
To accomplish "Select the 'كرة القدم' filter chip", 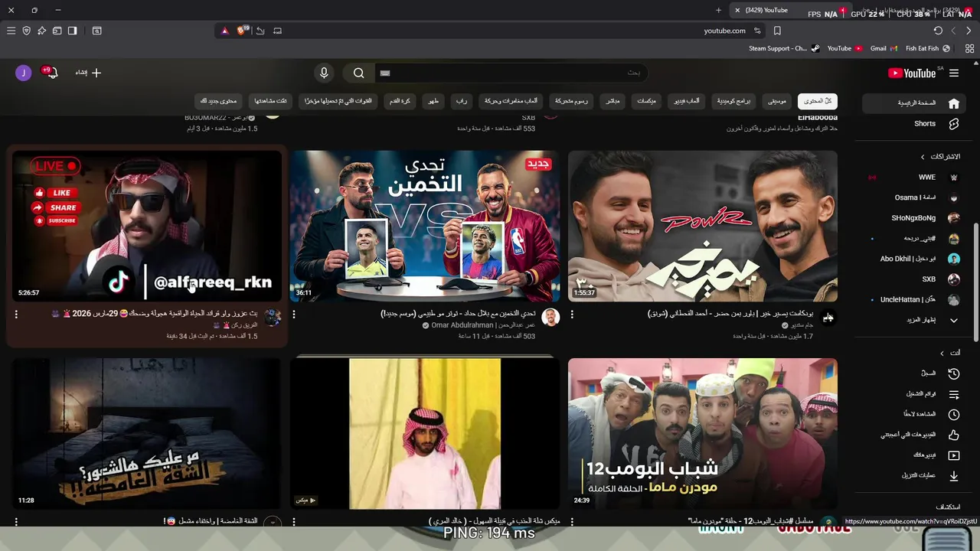I will [x=400, y=101].
